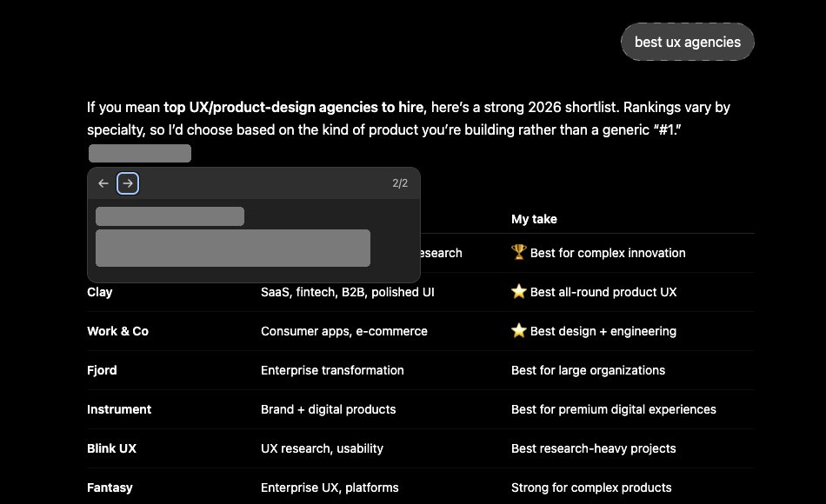Select "UX research, usability" cell
Screen dimensions: 826x504
coord(322,448)
